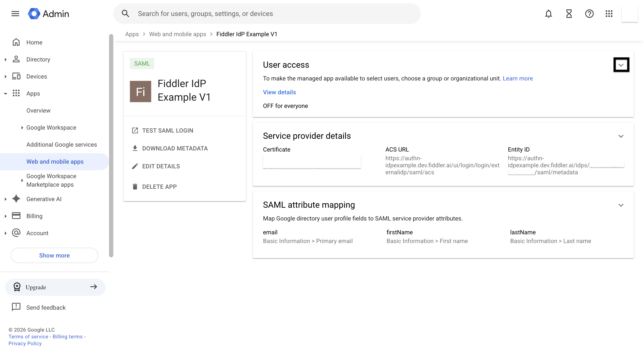The image size is (644, 352).
Task: Expand the Devices section arrow
Action: coord(6,76)
